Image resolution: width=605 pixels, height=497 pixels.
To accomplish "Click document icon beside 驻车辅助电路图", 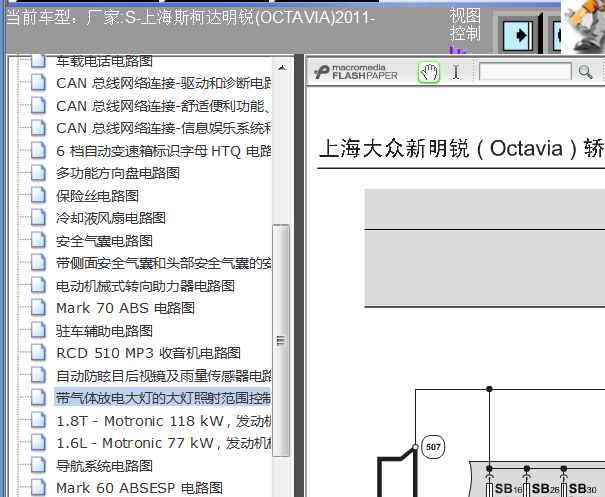I will point(38,330).
